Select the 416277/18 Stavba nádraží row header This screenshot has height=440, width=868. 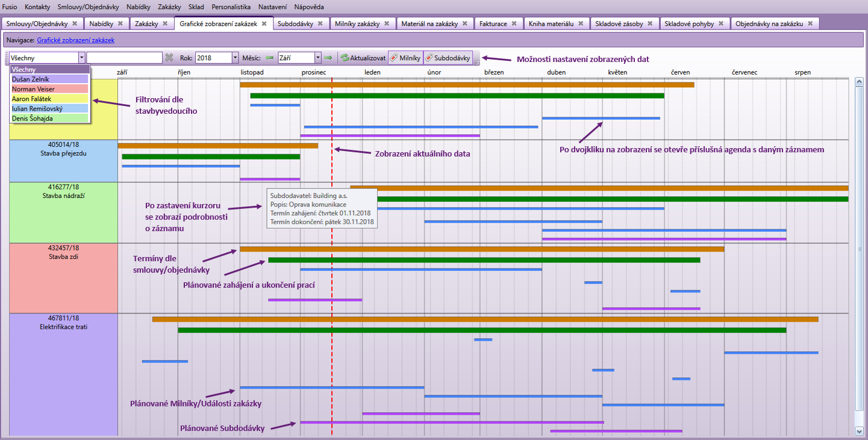click(63, 212)
